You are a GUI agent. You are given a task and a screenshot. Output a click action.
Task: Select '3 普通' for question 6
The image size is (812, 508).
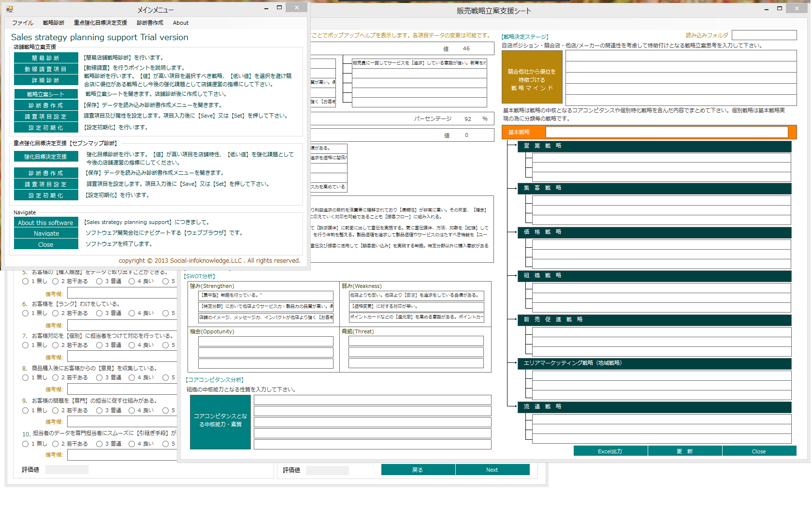pyautogui.click(x=99, y=314)
